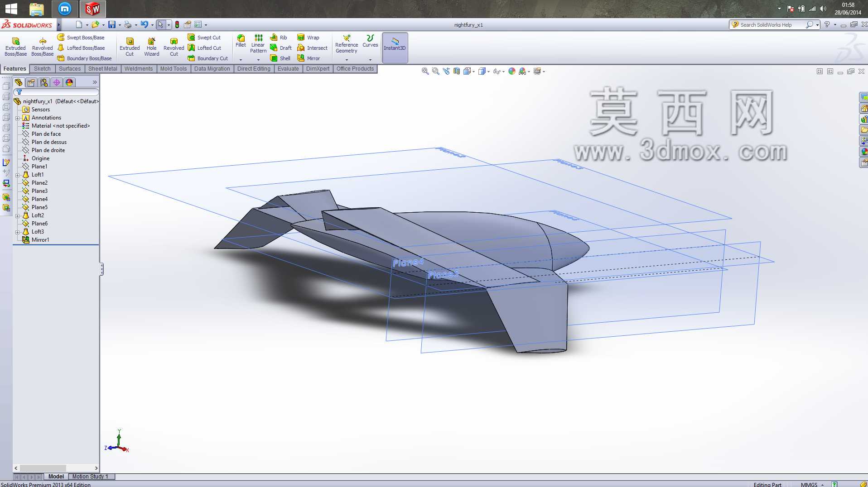
Task: Switch to the Mold Tools tab
Action: tap(173, 69)
